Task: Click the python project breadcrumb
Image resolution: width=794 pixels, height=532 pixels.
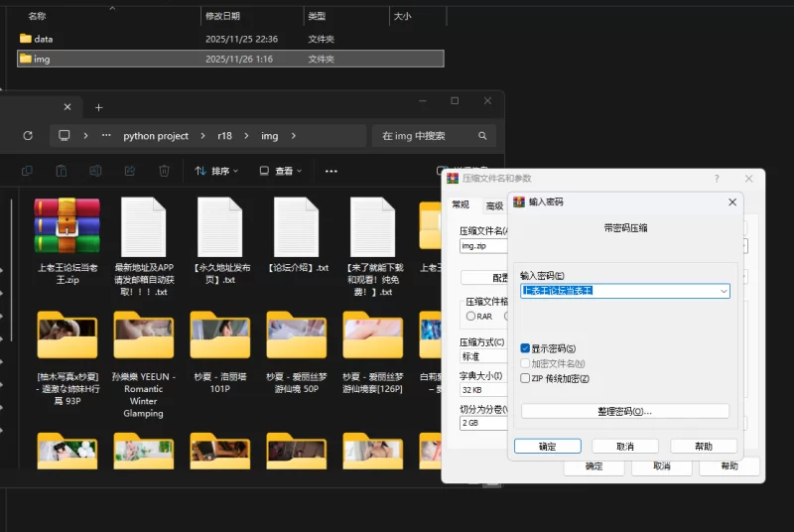Action: 156,136
